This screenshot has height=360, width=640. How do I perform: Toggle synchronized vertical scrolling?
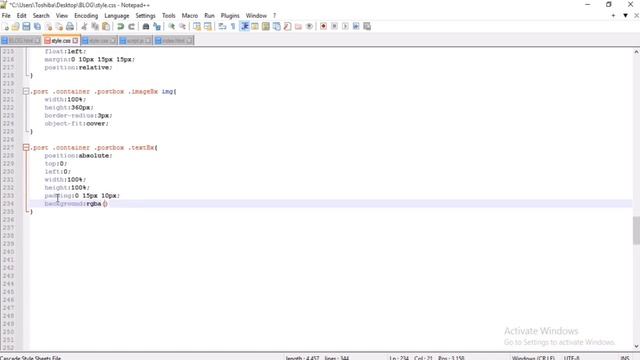click(197, 27)
